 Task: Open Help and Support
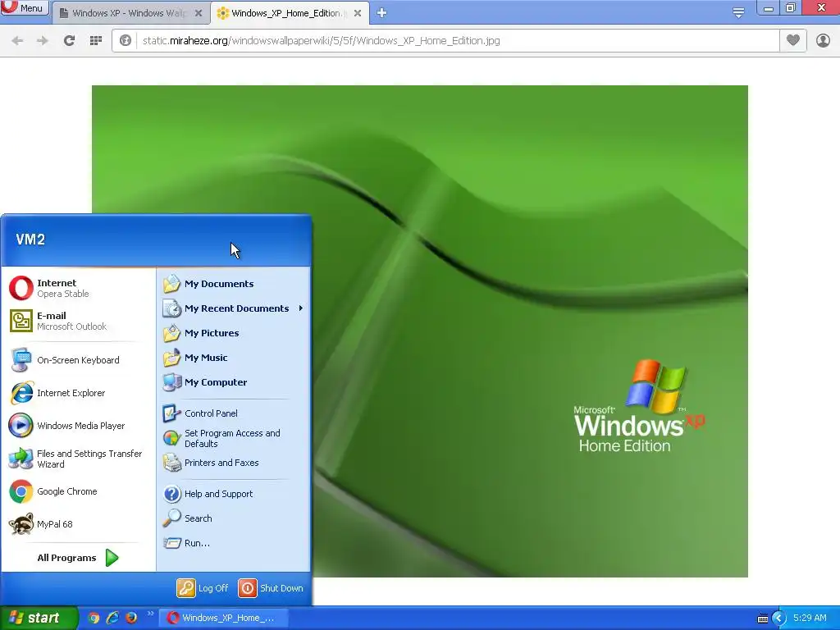tap(233, 494)
